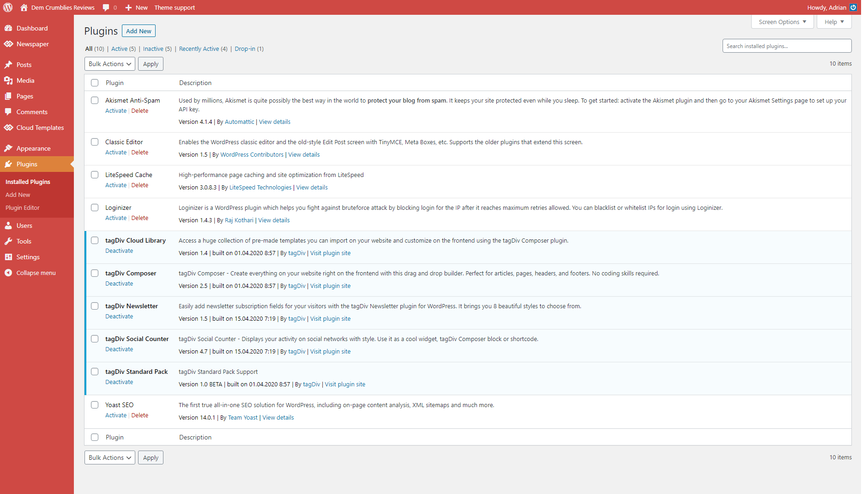868x494 pixels.
Task: Expand the Screen Options panel
Action: (783, 22)
